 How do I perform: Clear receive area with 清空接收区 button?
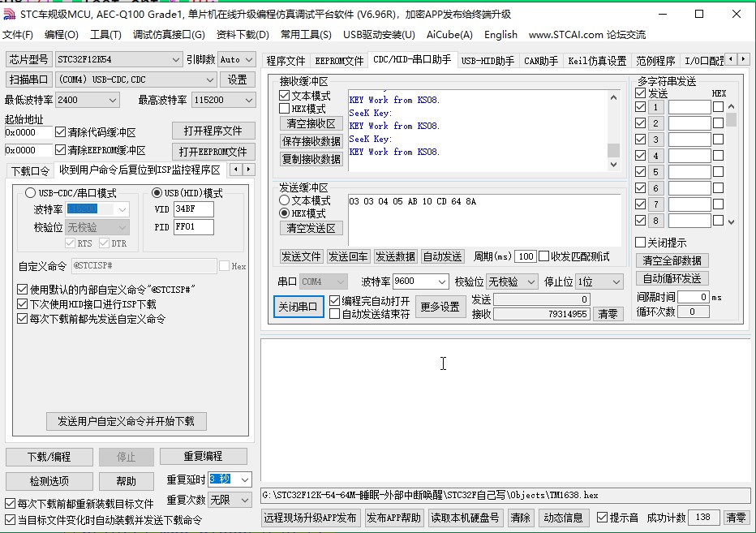click(x=310, y=123)
